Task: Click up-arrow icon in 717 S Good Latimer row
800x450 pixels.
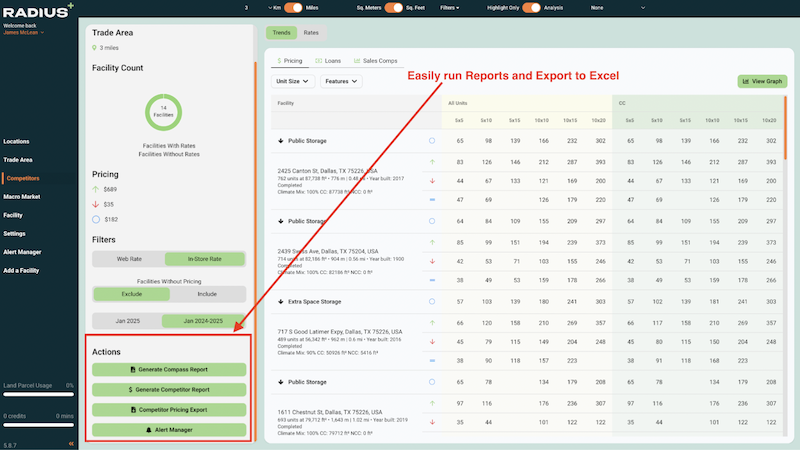Action: (432, 323)
